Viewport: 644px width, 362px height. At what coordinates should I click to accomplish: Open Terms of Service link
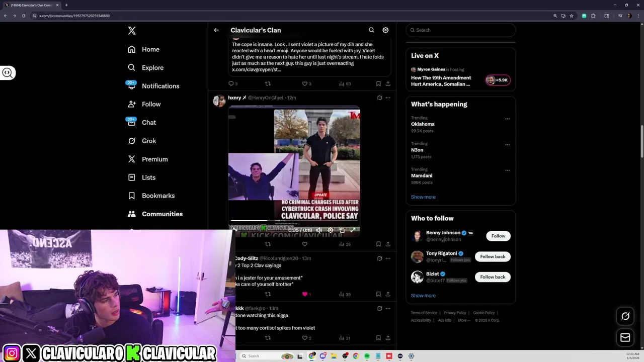point(424,313)
